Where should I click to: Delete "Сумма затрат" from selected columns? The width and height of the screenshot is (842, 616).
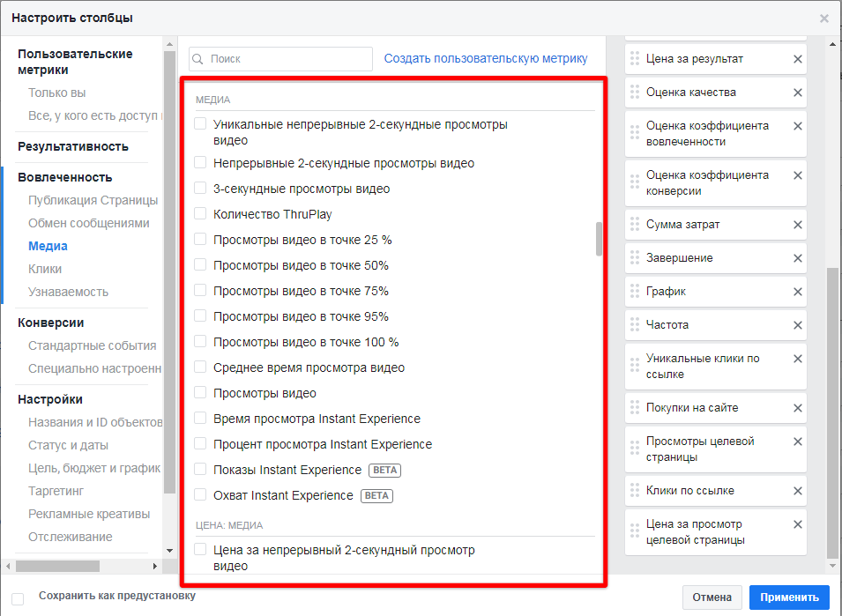(x=797, y=225)
